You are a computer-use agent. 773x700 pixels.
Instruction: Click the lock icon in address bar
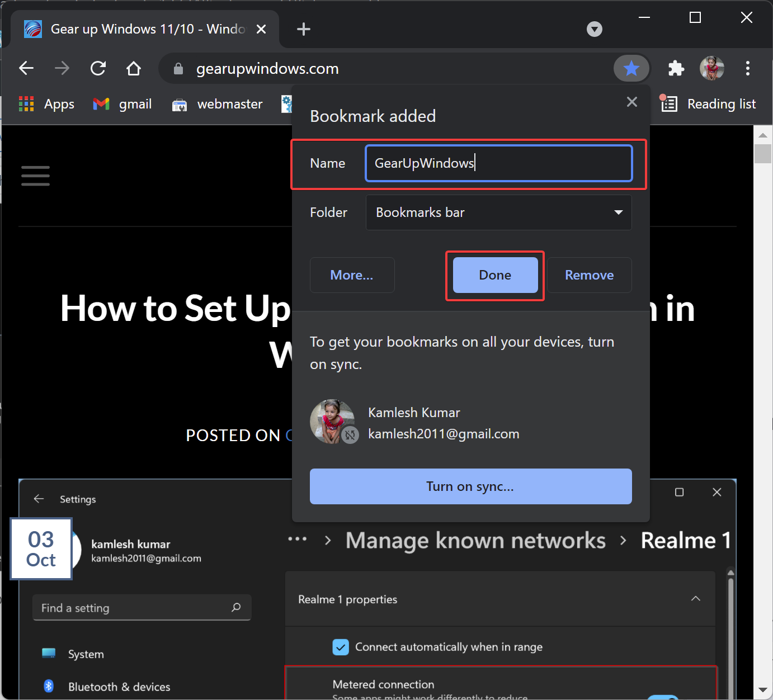pyautogui.click(x=178, y=69)
